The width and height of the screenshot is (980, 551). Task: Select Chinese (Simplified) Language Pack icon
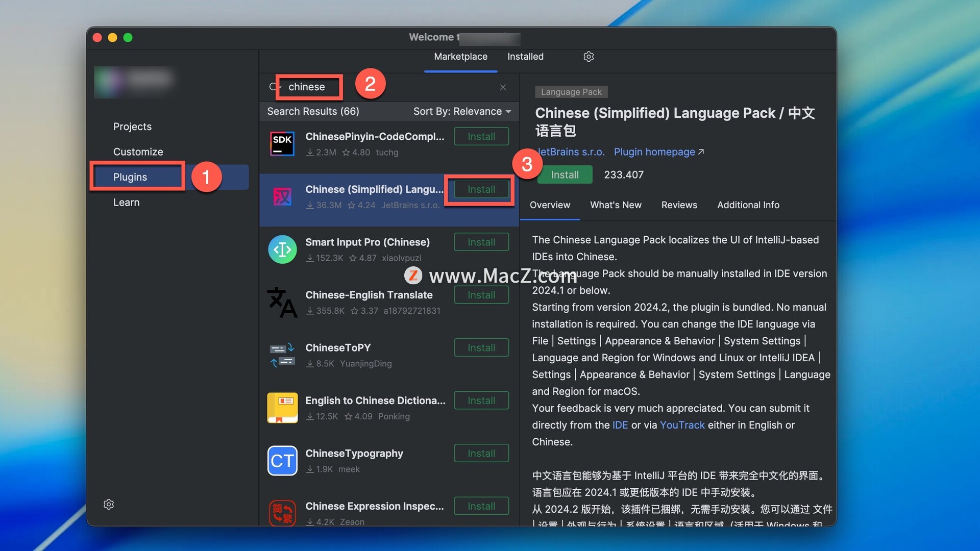pyautogui.click(x=282, y=196)
